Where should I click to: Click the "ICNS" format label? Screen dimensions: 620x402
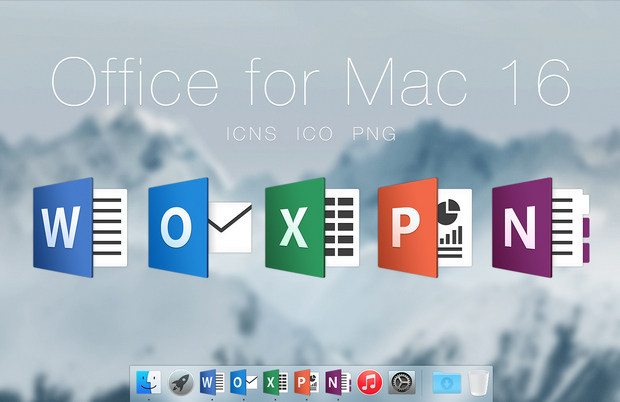(251, 134)
